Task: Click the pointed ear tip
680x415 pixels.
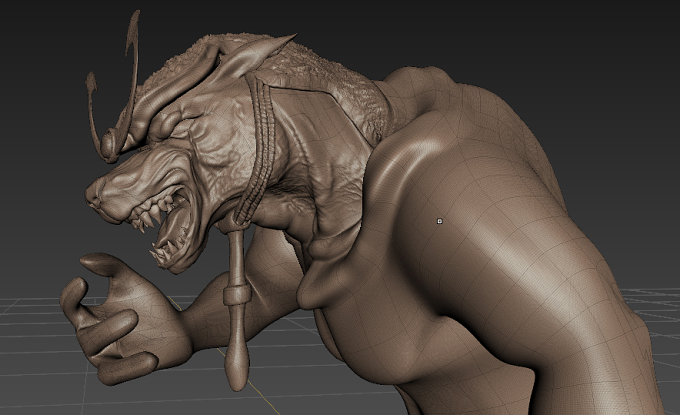Action: [x=286, y=39]
